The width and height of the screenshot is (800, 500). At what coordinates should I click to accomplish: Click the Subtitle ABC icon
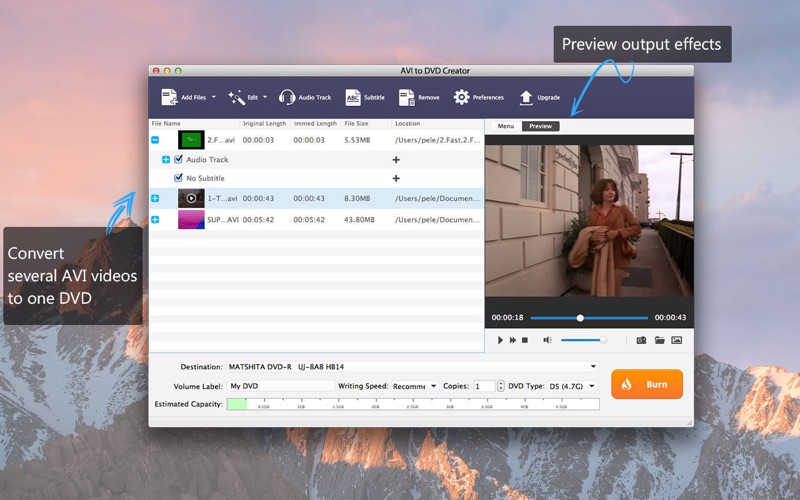pyautogui.click(x=353, y=97)
